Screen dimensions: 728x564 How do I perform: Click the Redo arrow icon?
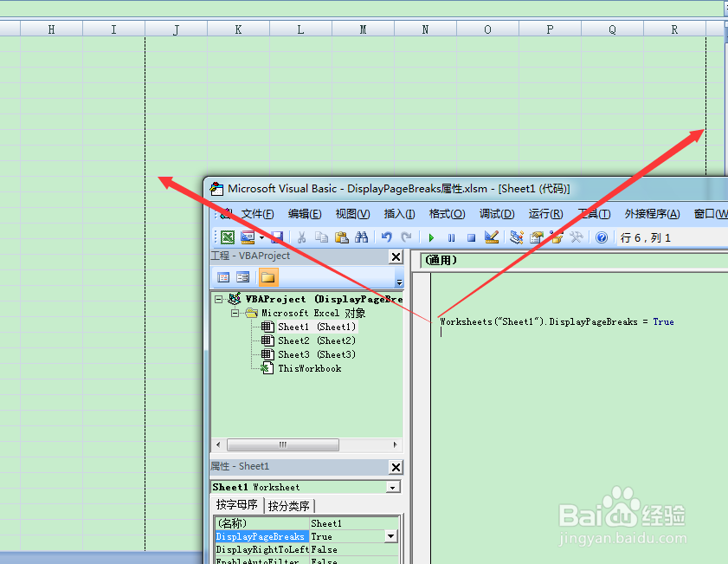406,237
